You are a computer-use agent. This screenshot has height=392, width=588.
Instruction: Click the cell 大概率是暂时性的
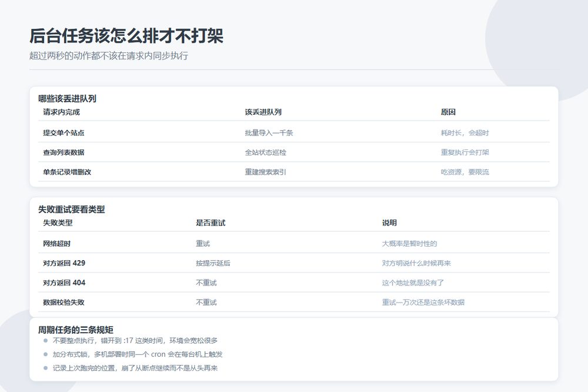point(409,243)
